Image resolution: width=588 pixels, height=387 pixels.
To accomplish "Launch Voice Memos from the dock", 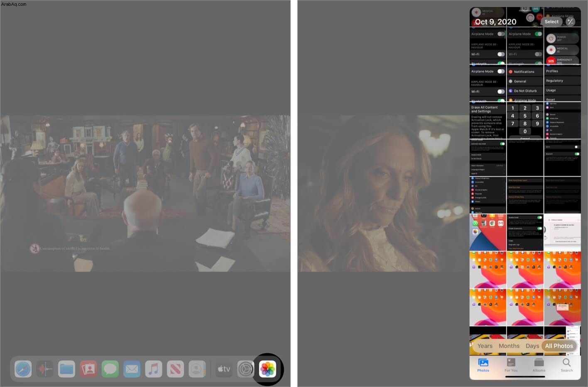I will [x=44, y=369].
